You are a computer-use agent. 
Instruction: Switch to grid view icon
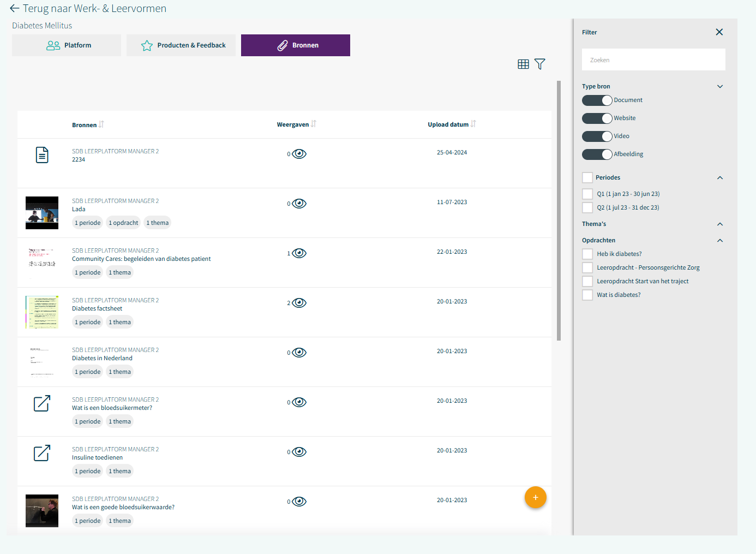click(x=523, y=64)
